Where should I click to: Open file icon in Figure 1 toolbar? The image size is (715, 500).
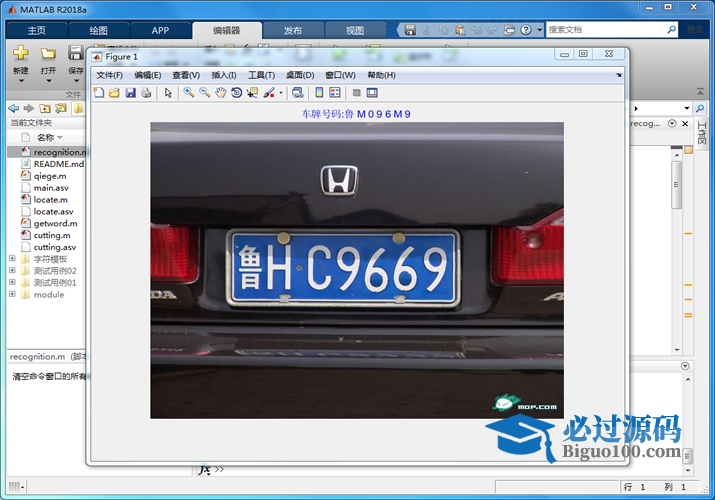114,93
